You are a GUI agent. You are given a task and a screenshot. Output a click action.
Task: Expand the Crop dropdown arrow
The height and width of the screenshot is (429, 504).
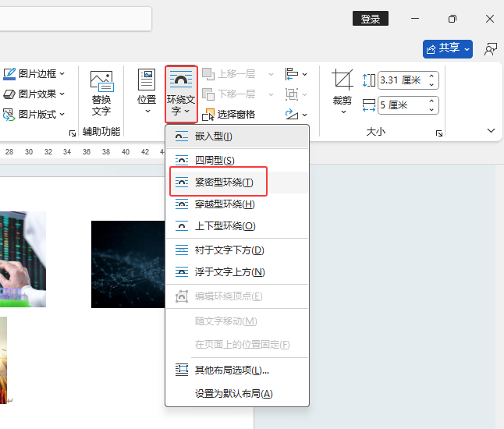point(343,112)
